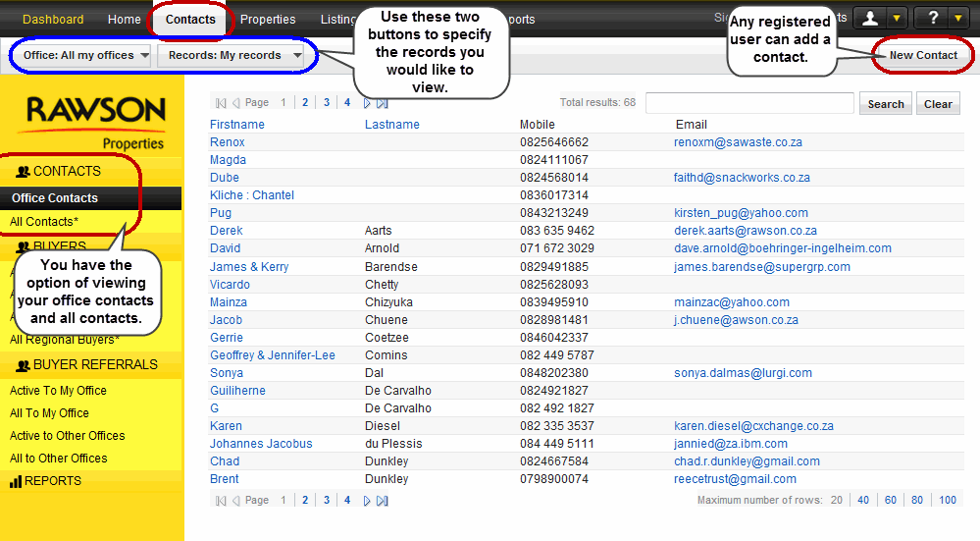980x541 pixels.
Task: Click the contact search text field
Action: pos(749,103)
